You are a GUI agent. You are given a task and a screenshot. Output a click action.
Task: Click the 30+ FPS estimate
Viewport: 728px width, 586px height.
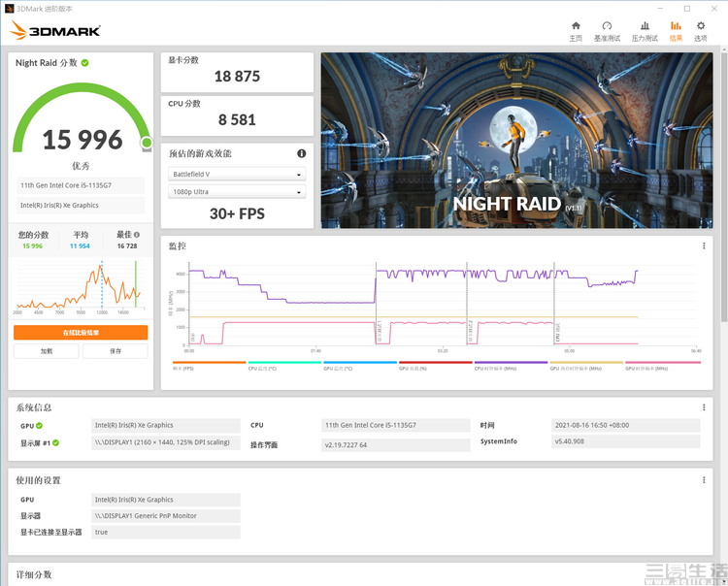237,213
